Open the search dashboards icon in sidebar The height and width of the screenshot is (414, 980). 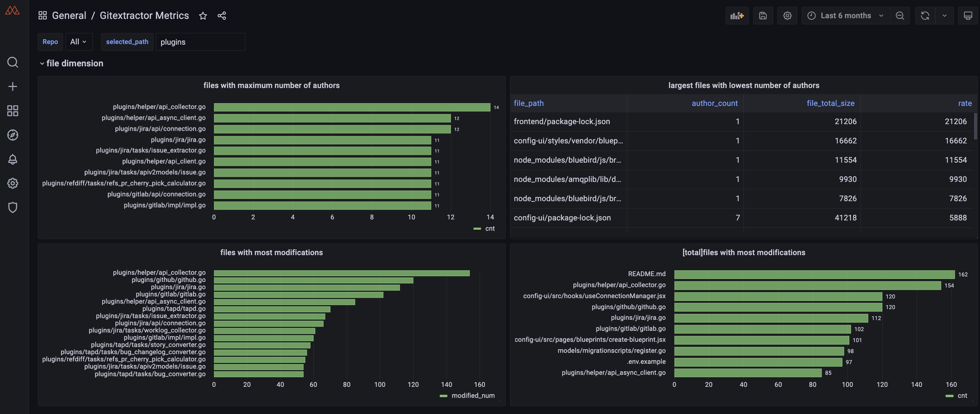tap(12, 62)
